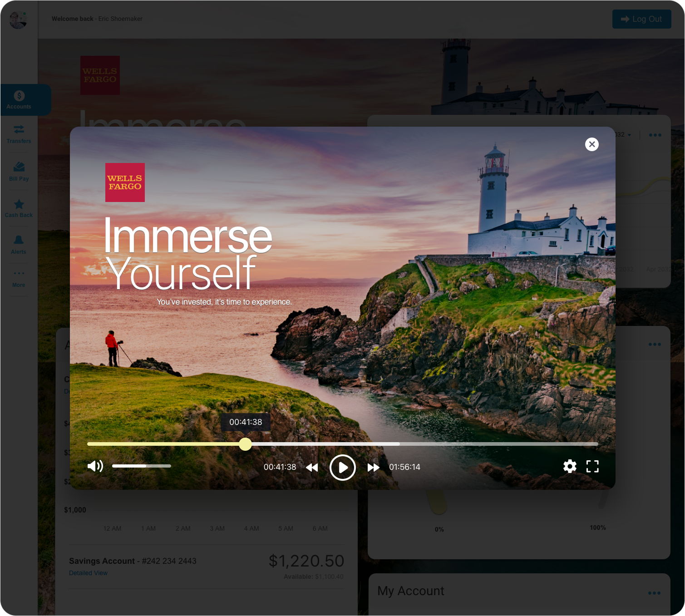Select Cash Back star in sidebar
The height and width of the screenshot is (616, 685).
pos(19,208)
